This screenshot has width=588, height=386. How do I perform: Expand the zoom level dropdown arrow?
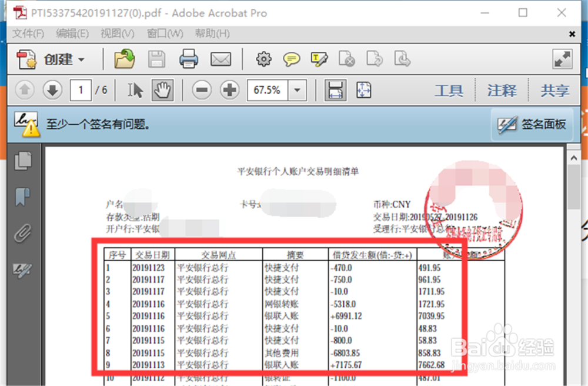[298, 90]
